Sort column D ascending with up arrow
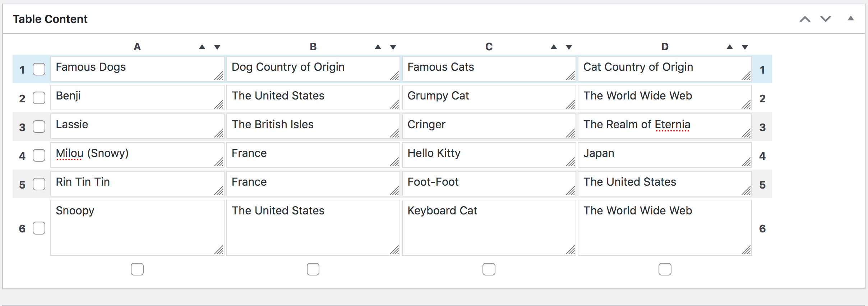The height and width of the screenshot is (306, 868). point(729,47)
